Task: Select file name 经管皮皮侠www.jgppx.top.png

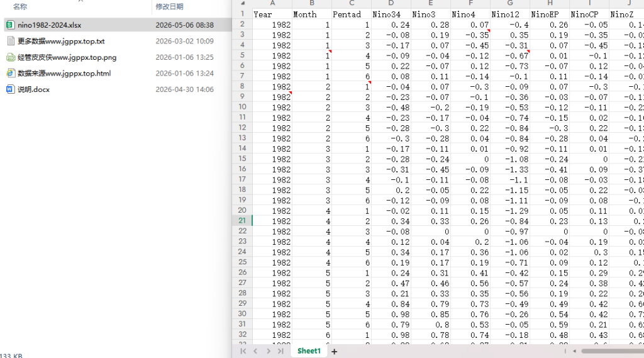Action: [x=67, y=57]
